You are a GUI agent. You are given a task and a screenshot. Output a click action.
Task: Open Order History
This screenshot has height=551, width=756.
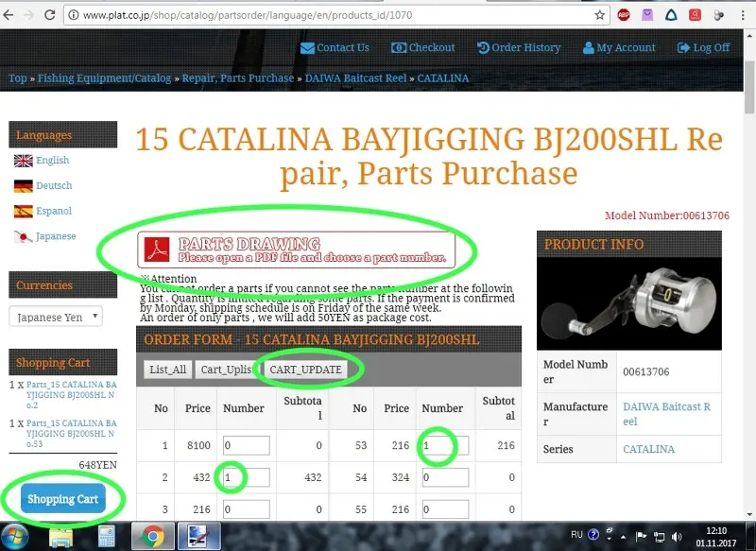click(x=525, y=47)
